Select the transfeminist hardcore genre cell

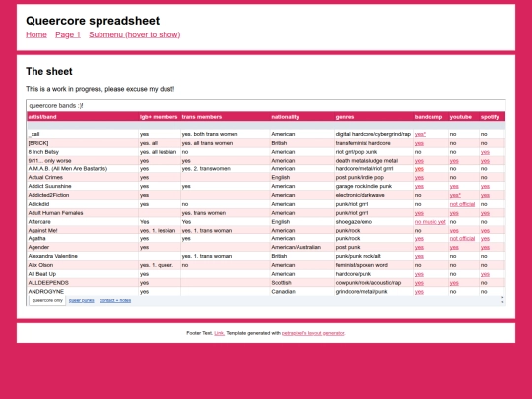point(373,143)
